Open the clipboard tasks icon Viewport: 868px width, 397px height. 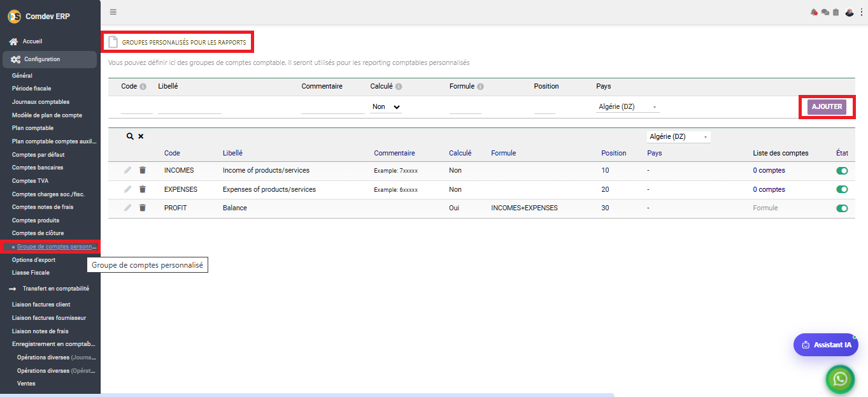click(x=836, y=12)
